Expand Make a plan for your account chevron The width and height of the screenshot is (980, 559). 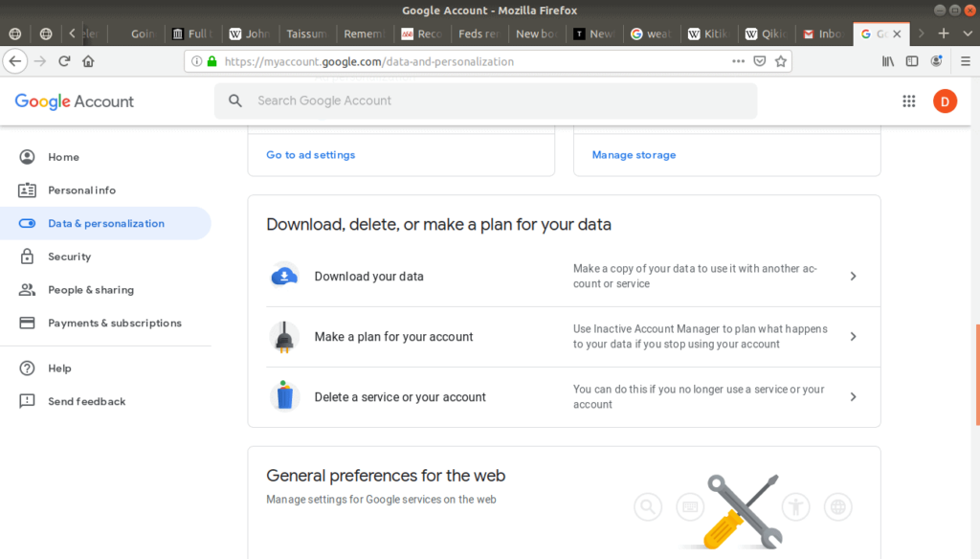[853, 336]
